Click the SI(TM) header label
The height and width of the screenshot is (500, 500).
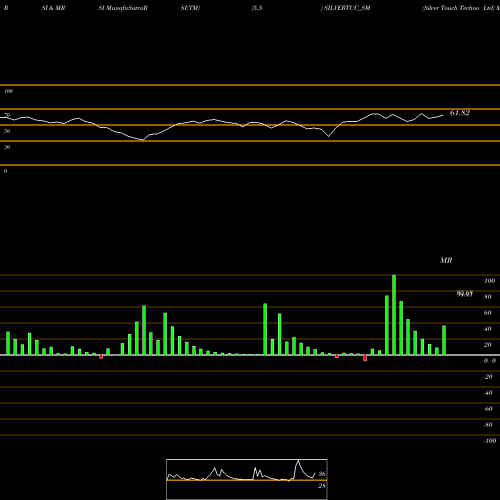click(x=190, y=8)
